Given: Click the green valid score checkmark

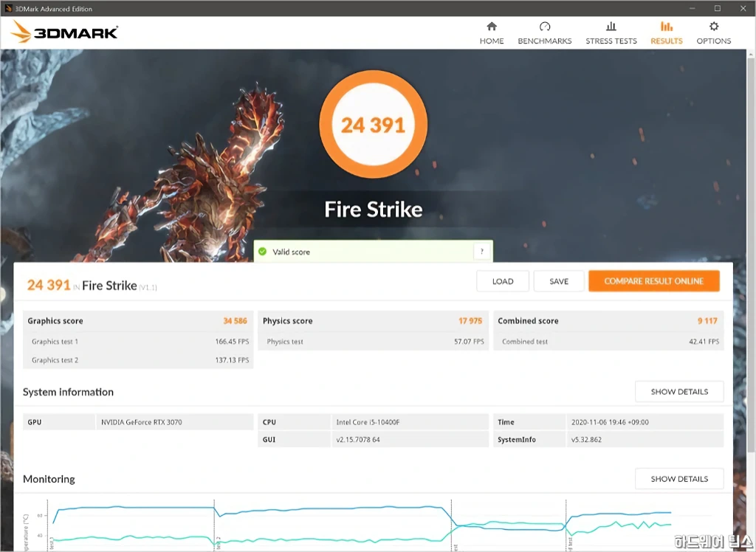Looking at the screenshot, I should click(262, 251).
